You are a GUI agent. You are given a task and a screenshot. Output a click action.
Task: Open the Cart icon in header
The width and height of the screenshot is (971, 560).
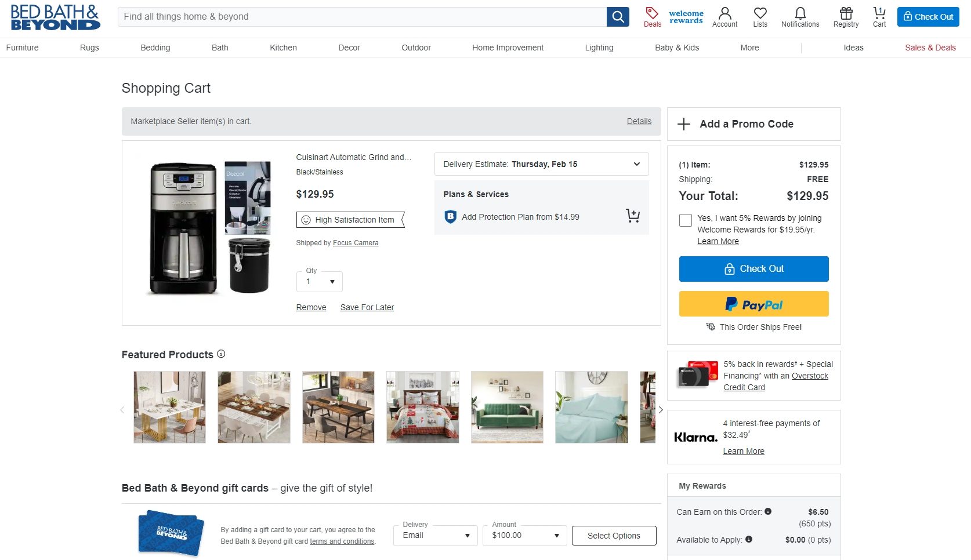pyautogui.click(x=879, y=17)
